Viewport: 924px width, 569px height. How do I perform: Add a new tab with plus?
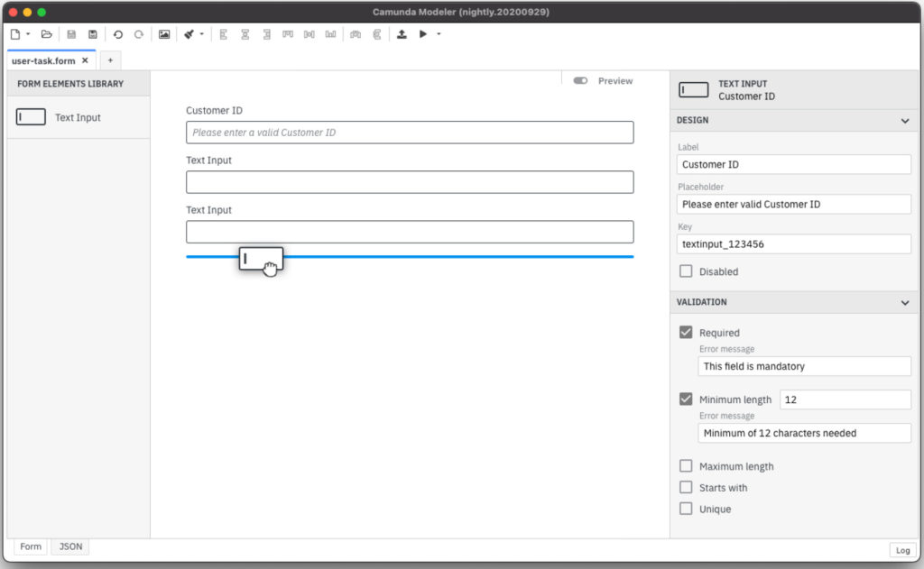pyautogui.click(x=110, y=60)
